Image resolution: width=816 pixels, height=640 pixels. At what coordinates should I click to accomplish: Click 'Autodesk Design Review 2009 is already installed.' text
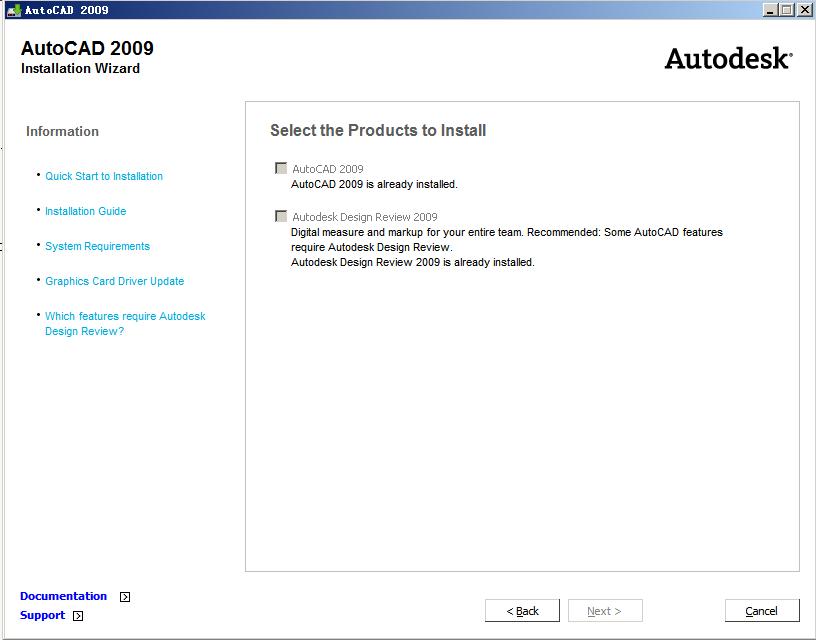coord(413,262)
